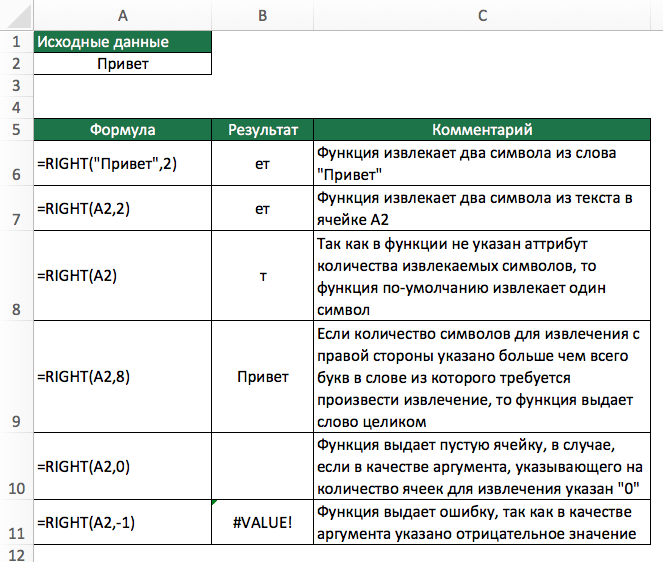Click the 'Результат' table header cell
The image size is (663, 562).
click(263, 129)
